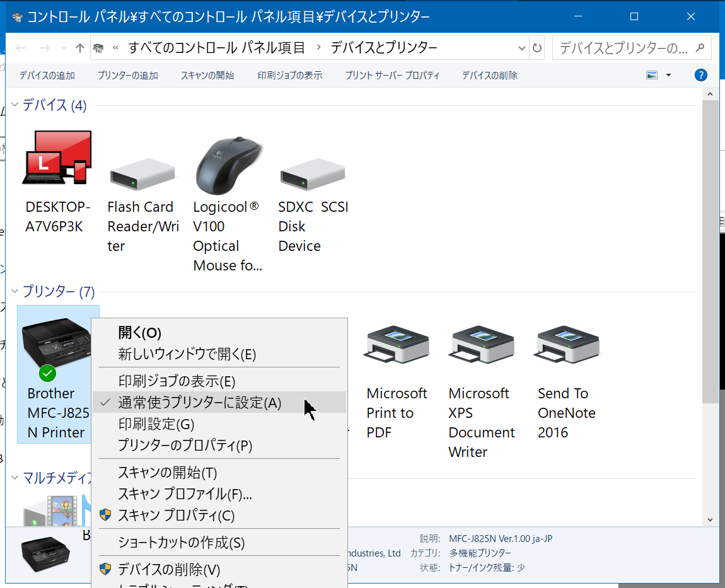Select the Logicool V100 Optical Mouse icon
The width and height of the screenshot is (725, 588).
(x=228, y=166)
